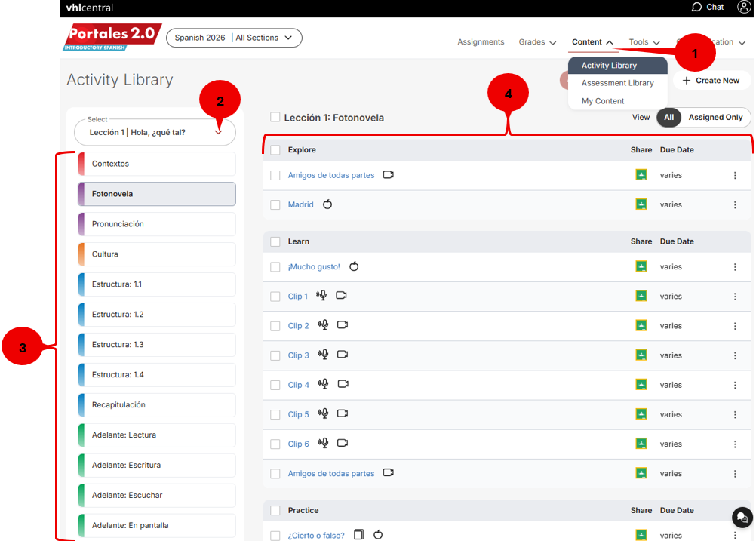The height and width of the screenshot is (541, 756).
Task: Switch view to All
Action: click(x=668, y=117)
